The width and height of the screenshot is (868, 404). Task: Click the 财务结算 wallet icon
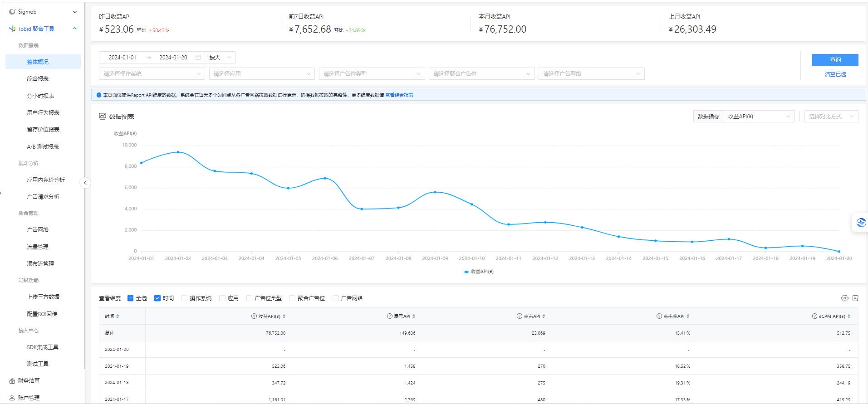(12, 381)
